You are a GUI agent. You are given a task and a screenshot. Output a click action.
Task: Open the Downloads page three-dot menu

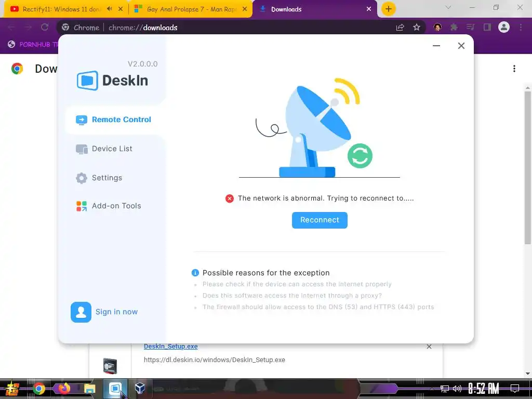514,69
